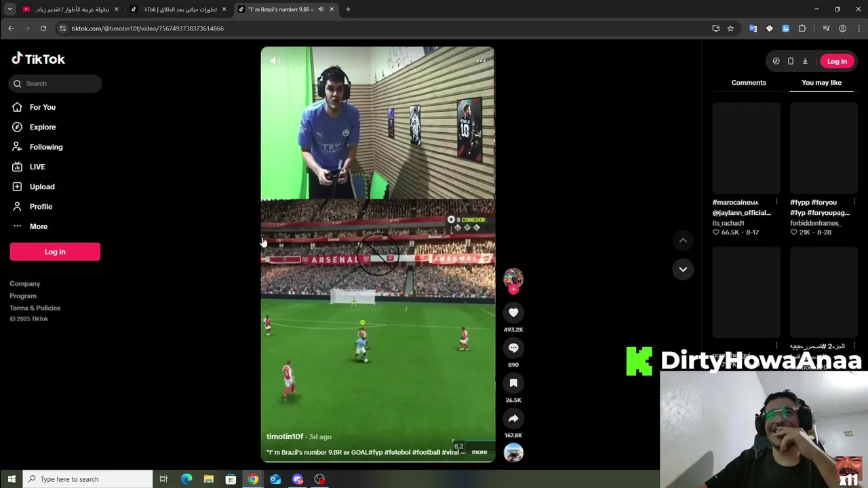Toggle the video mute speaker icon
This screenshot has width=868, height=488.
click(275, 61)
